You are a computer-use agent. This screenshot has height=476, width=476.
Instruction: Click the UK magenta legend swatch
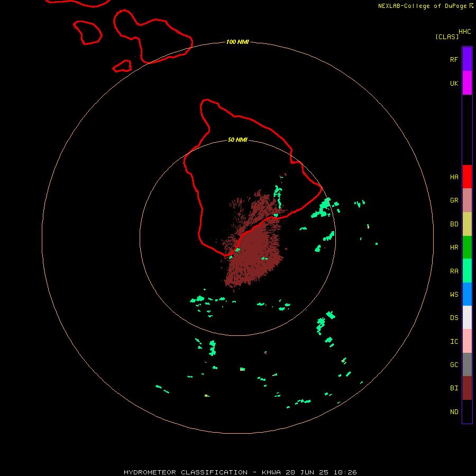pyautogui.click(x=467, y=83)
